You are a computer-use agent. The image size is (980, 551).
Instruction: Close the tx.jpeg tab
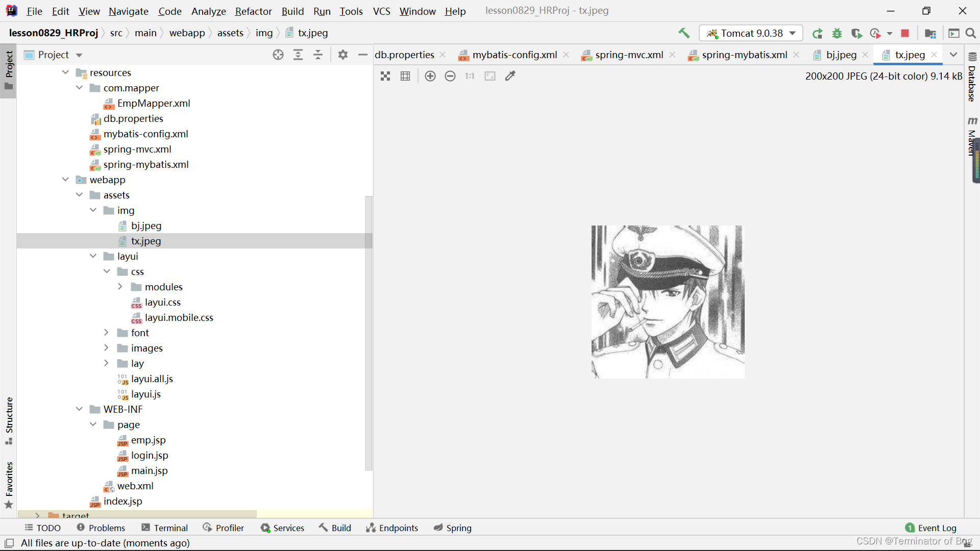click(934, 55)
